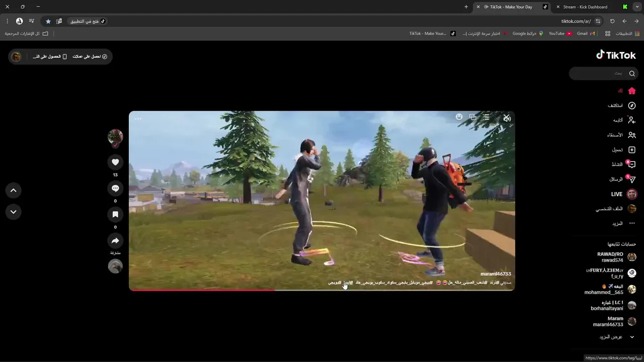The width and height of the screenshot is (644, 362).
Task: Open followed account f_u_ry
Action: pos(612,273)
